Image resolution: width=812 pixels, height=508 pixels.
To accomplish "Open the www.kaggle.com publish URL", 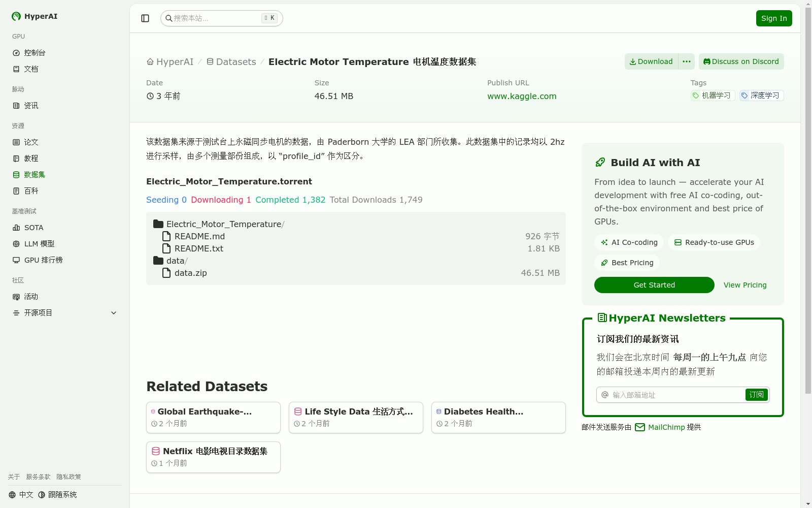I will pos(522,97).
